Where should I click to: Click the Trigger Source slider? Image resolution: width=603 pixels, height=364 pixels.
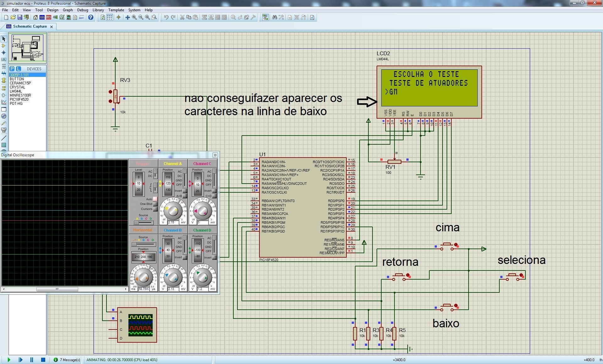(144, 222)
